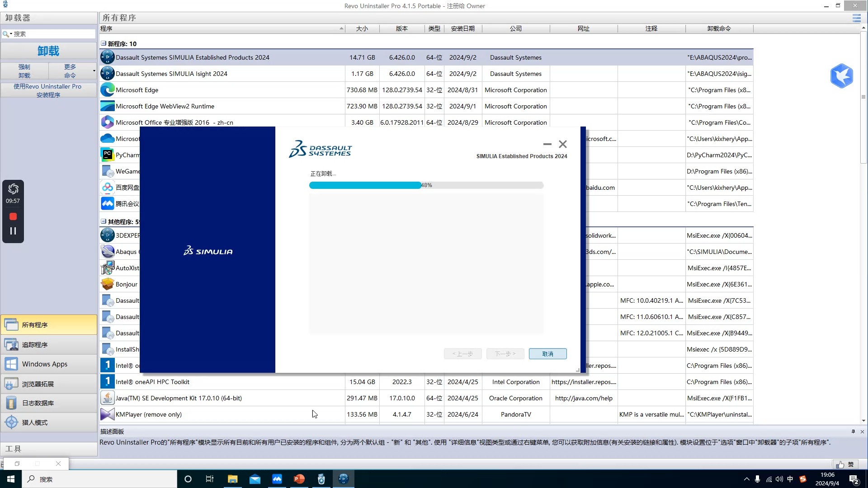868x488 pixels.
Task: Expand the 工具 section
Action: point(49,449)
